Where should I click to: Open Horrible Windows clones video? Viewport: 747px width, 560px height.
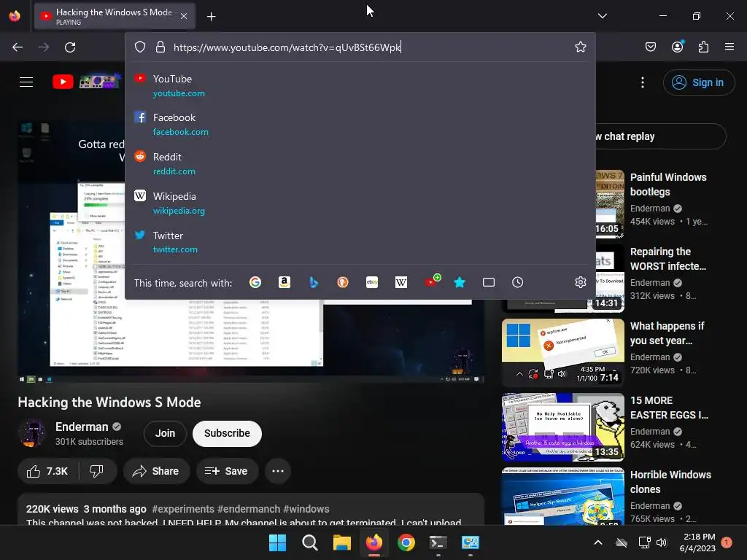(670, 482)
